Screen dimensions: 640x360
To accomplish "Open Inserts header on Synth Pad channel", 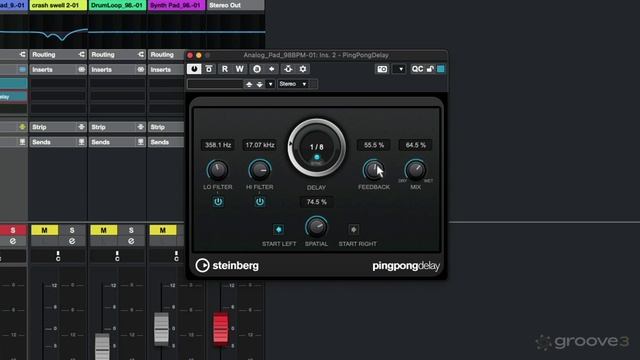I will (x=166, y=70).
